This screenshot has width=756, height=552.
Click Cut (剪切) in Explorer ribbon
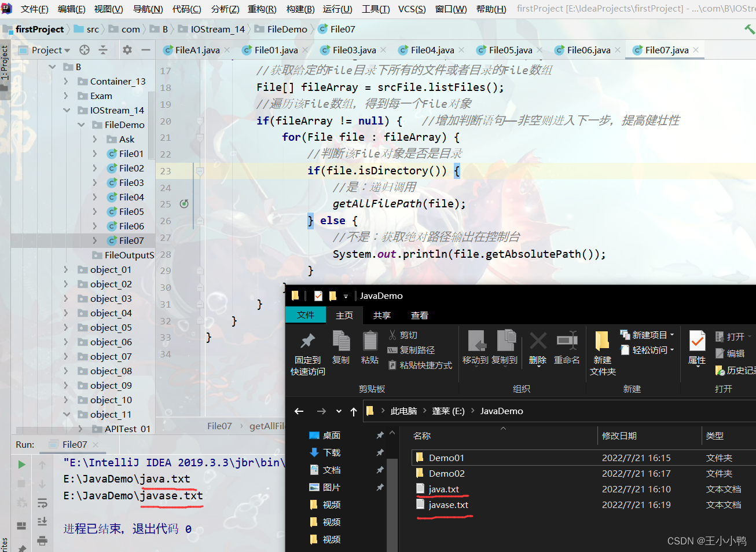coord(403,335)
